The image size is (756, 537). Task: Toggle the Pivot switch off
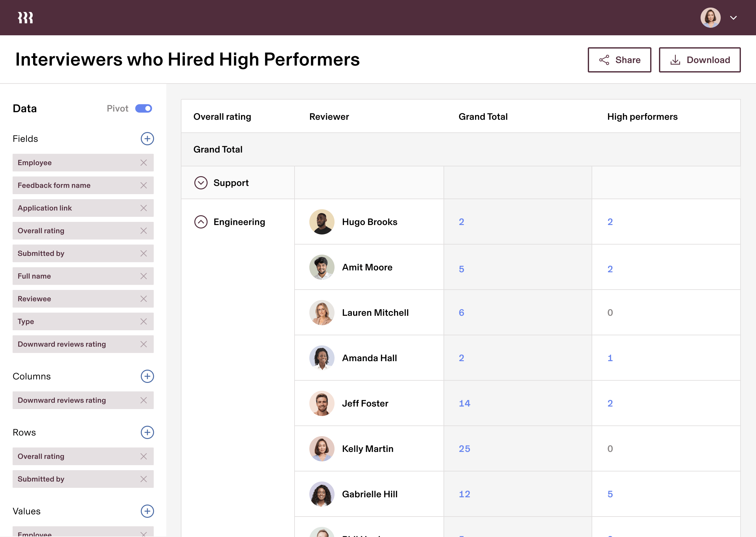click(x=143, y=108)
